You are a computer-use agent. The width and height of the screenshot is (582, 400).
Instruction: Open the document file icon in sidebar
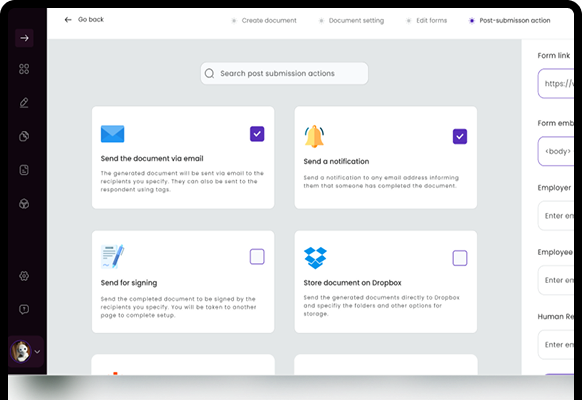pos(24,170)
